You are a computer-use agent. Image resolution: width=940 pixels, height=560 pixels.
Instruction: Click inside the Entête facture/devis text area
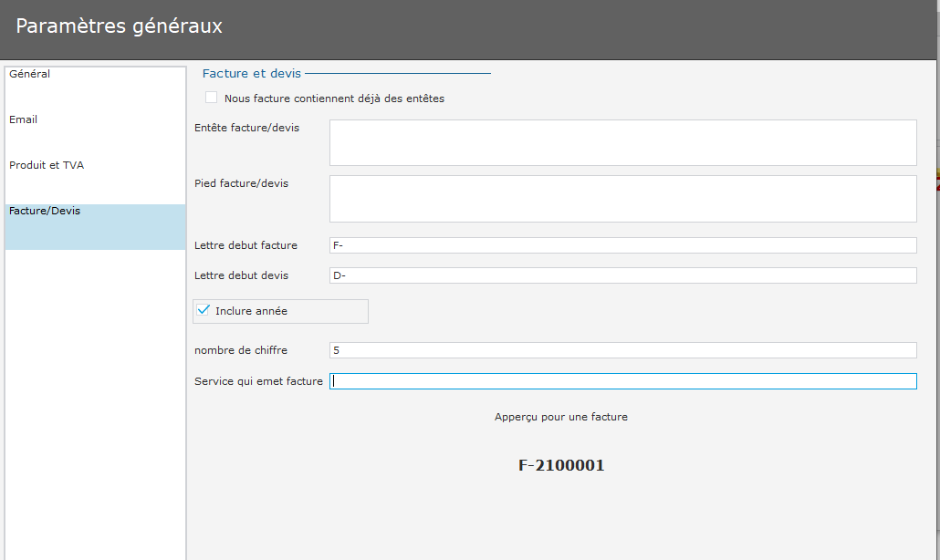622,142
